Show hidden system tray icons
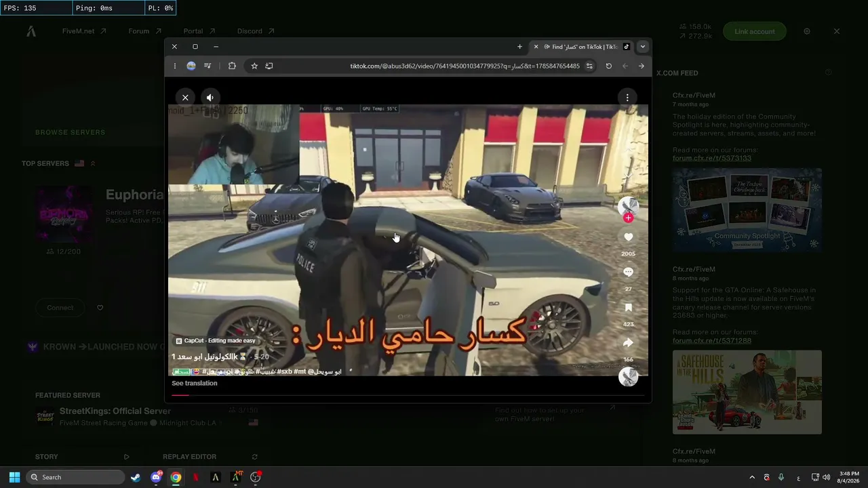 point(751,477)
